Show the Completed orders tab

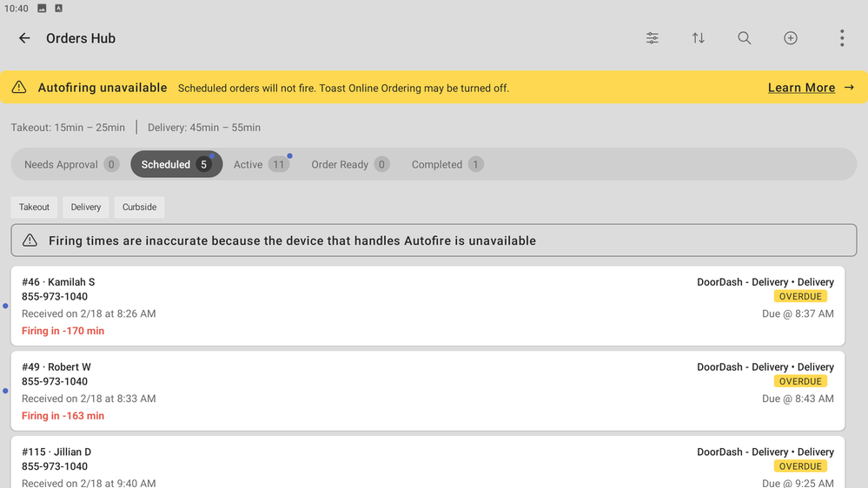click(x=447, y=164)
